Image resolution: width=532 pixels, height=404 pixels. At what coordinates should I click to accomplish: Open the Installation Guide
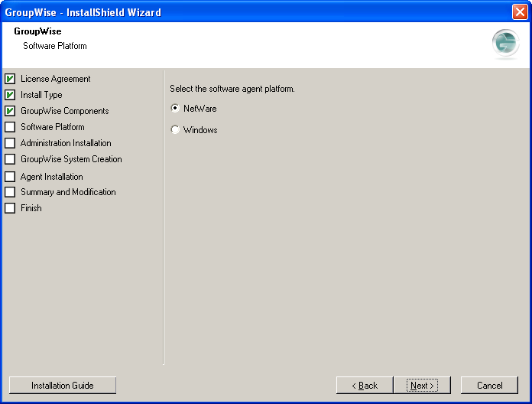pos(63,386)
